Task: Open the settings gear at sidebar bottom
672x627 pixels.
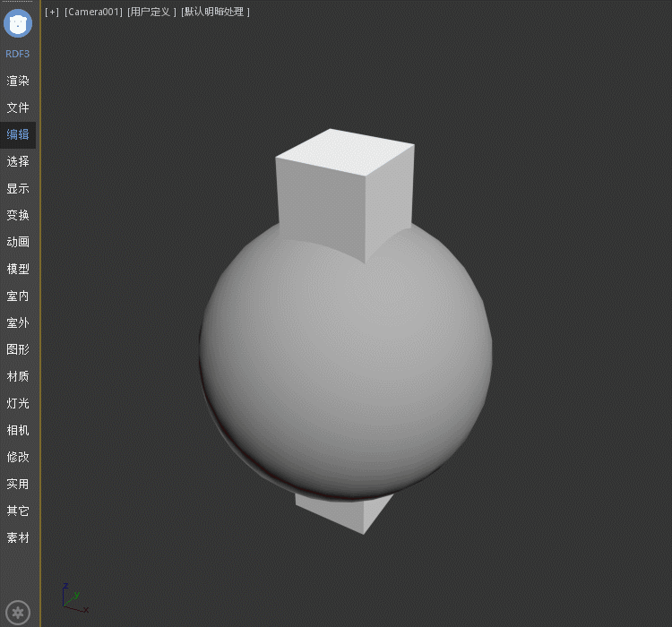Action: pos(18,613)
